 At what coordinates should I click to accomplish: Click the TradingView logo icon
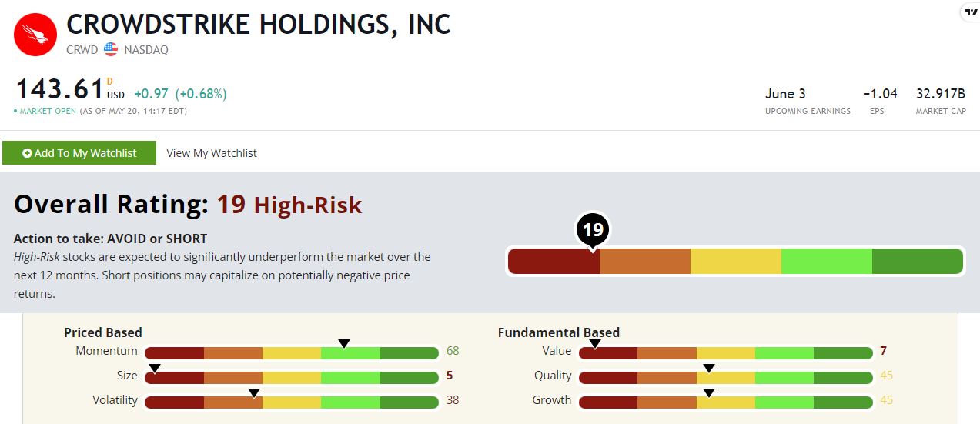[970, 12]
